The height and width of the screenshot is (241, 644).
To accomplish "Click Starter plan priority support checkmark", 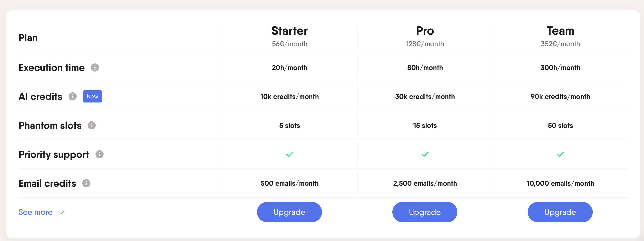I will pos(289,154).
